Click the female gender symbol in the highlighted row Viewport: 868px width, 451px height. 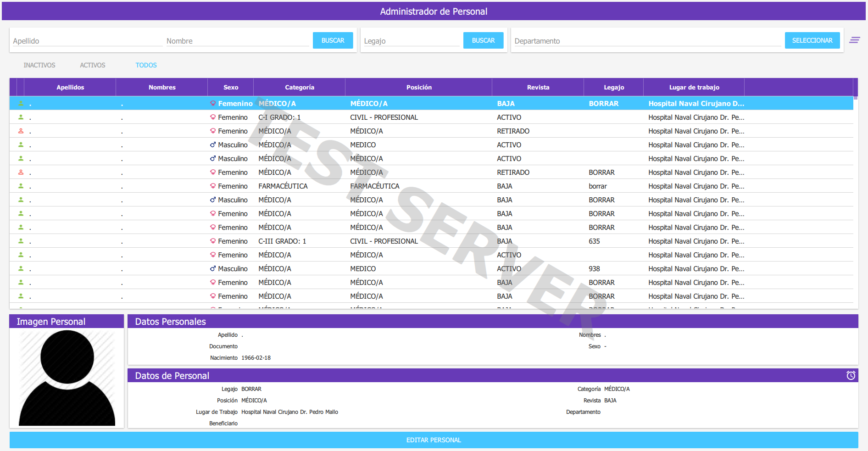click(x=212, y=103)
